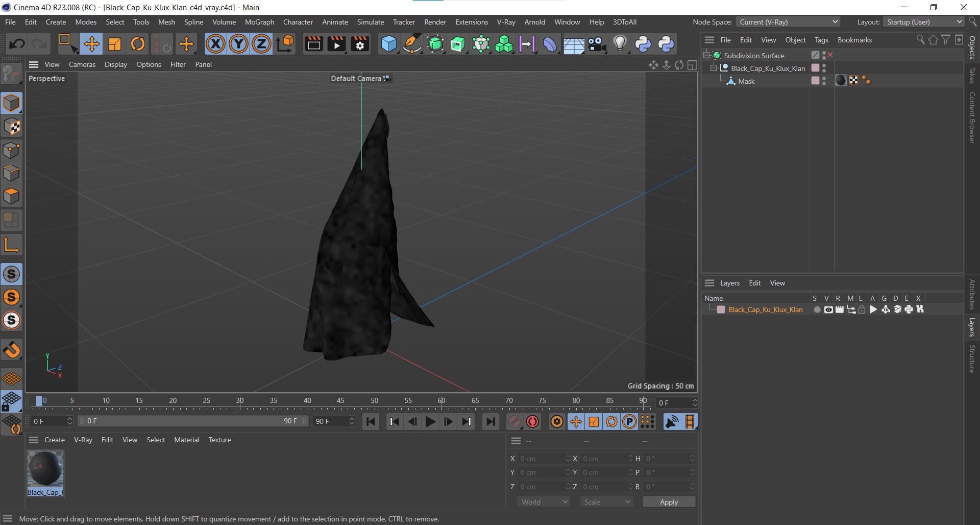The width and height of the screenshot is (980, 525).
Task: Switch to Polygons mode
Action: 11,196
